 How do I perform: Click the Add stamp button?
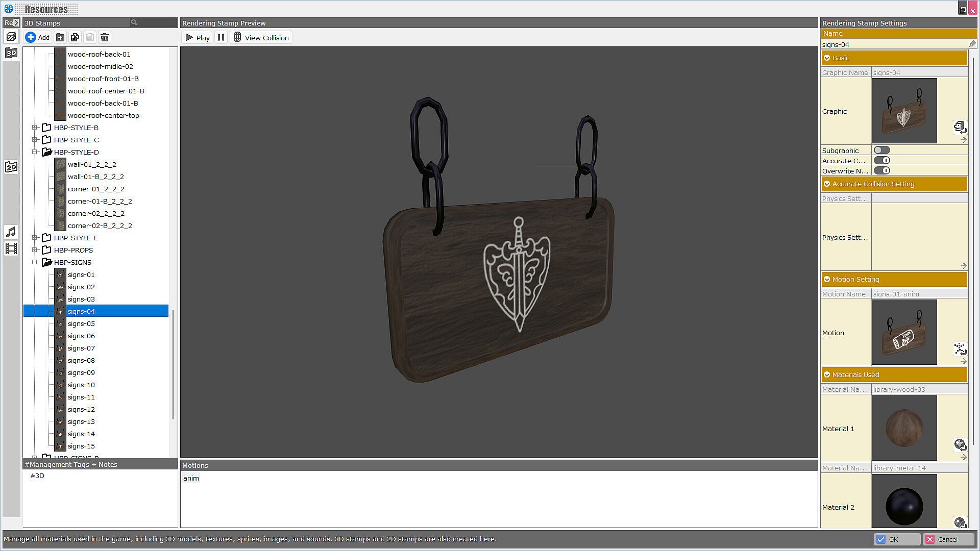[38, 37]
